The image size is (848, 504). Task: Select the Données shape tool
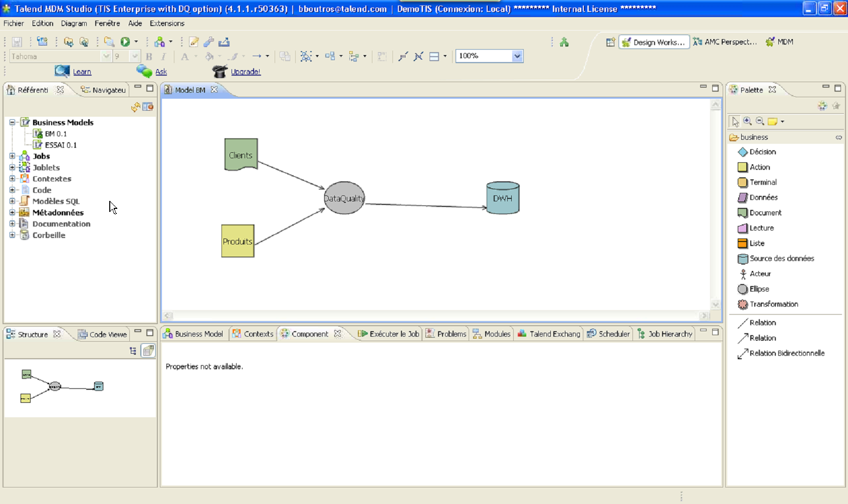(x=758, y=197)
